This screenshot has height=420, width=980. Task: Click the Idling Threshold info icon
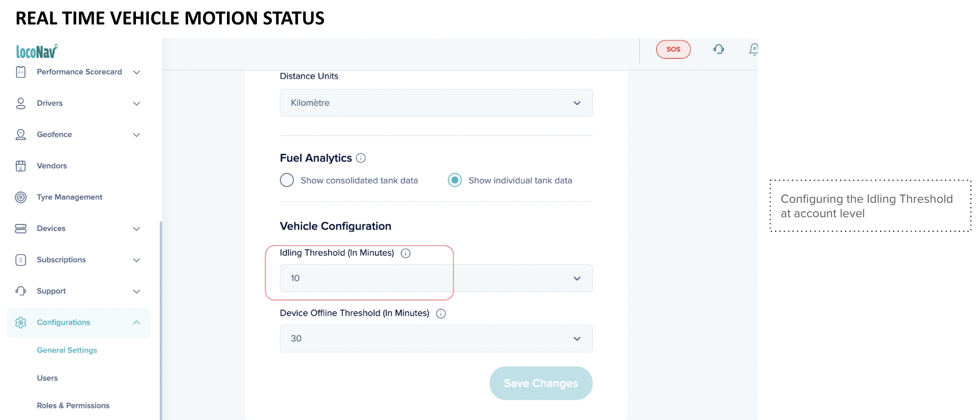pos(406,253)
